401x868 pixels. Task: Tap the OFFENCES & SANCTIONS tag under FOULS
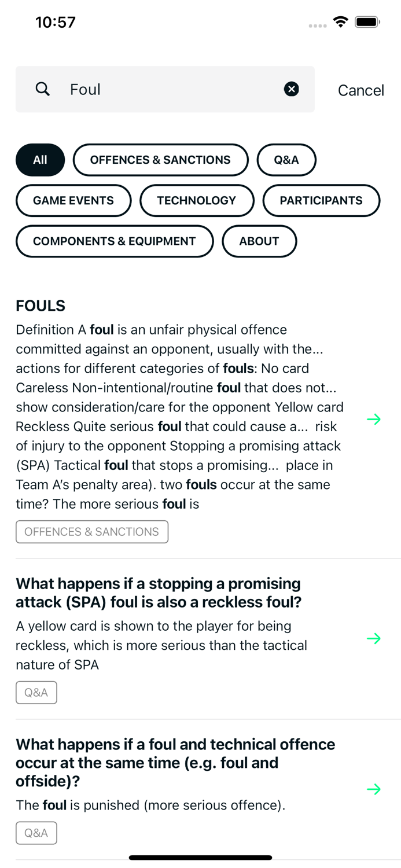pyautogui.click(x=92, y=531)
